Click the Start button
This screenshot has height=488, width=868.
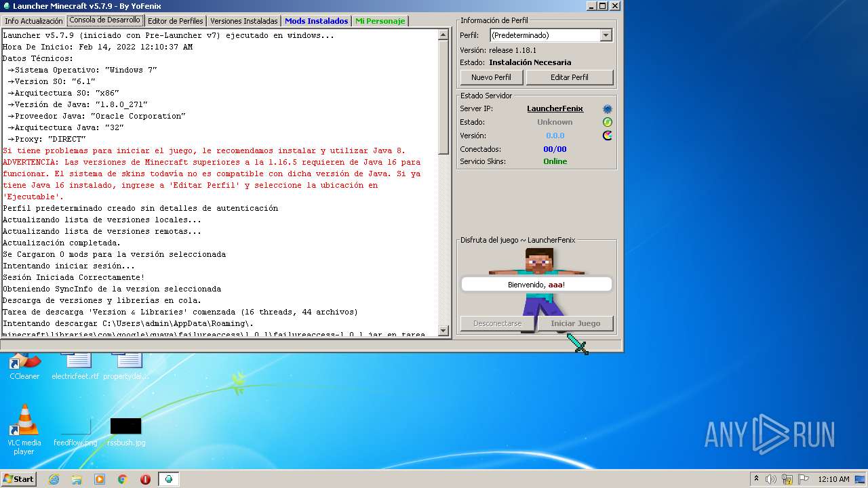18,479
